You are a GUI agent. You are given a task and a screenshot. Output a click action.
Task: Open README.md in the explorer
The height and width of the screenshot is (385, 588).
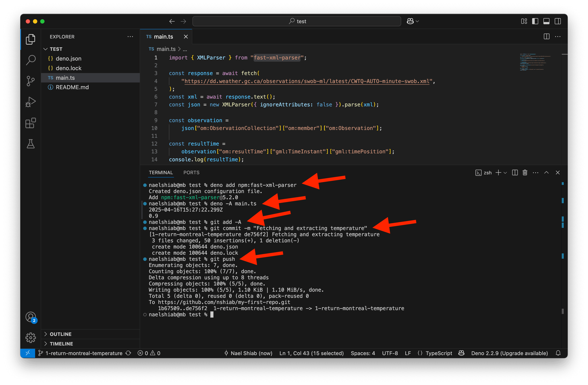point(91,87)
